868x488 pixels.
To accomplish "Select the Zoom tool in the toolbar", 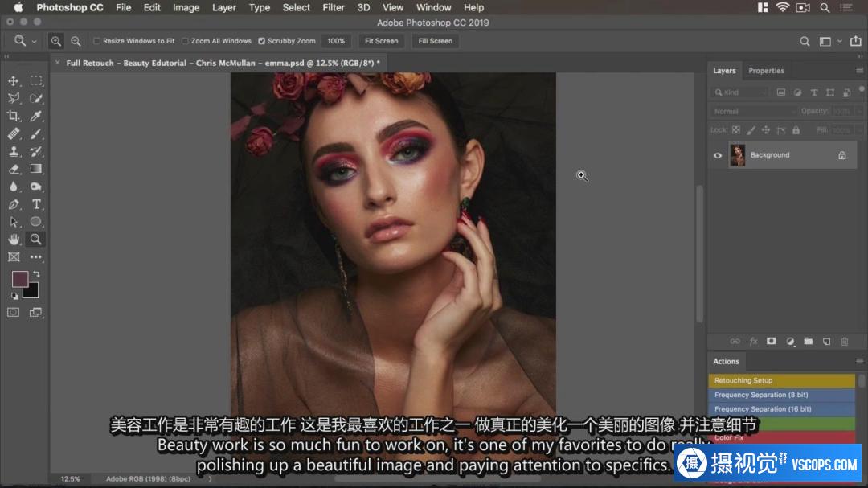I will point(36,240).
